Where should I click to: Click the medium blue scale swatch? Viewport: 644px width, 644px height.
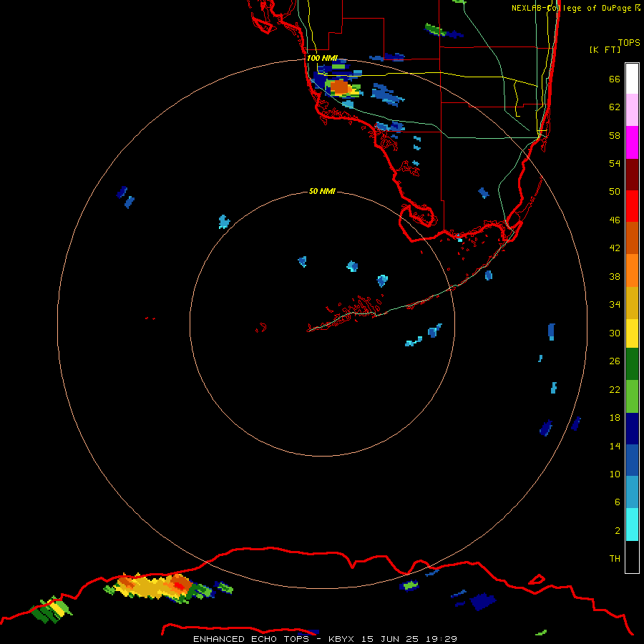point(632,460)
